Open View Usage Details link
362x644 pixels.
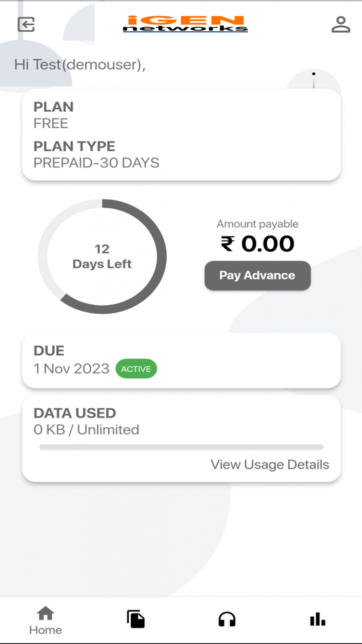270,464
